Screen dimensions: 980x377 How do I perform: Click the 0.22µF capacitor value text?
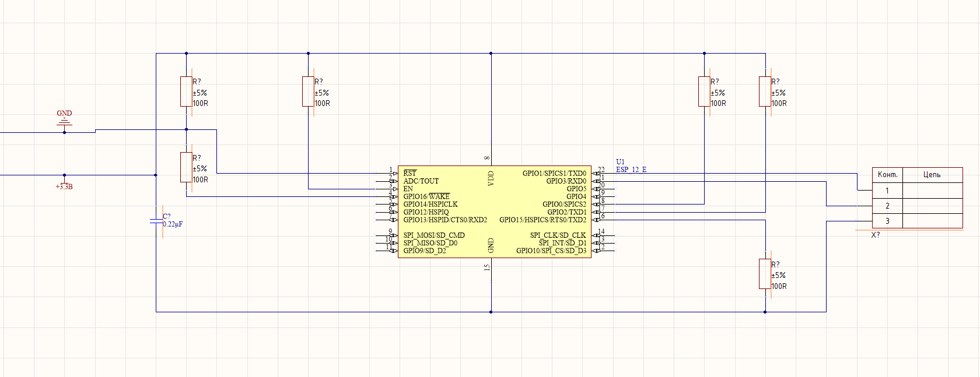click(173, 224)
